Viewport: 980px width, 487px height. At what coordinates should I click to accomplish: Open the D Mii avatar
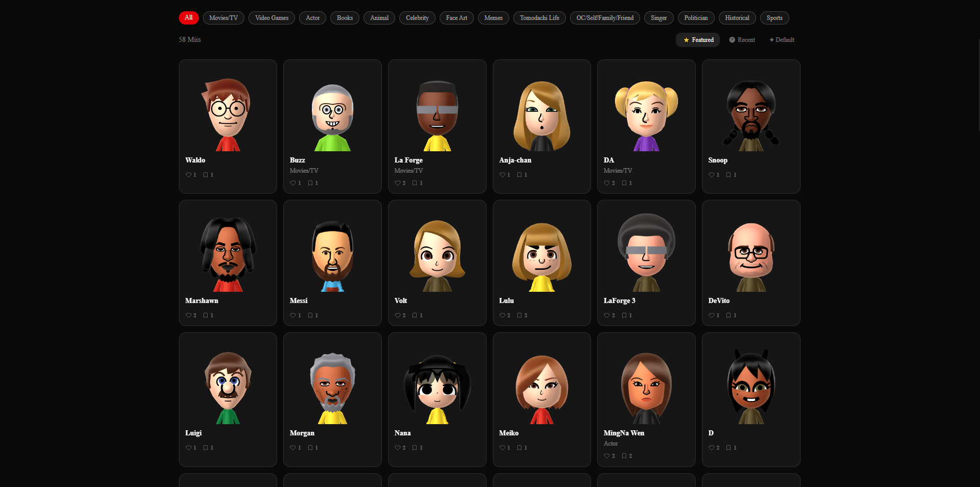tap(751, 387)
